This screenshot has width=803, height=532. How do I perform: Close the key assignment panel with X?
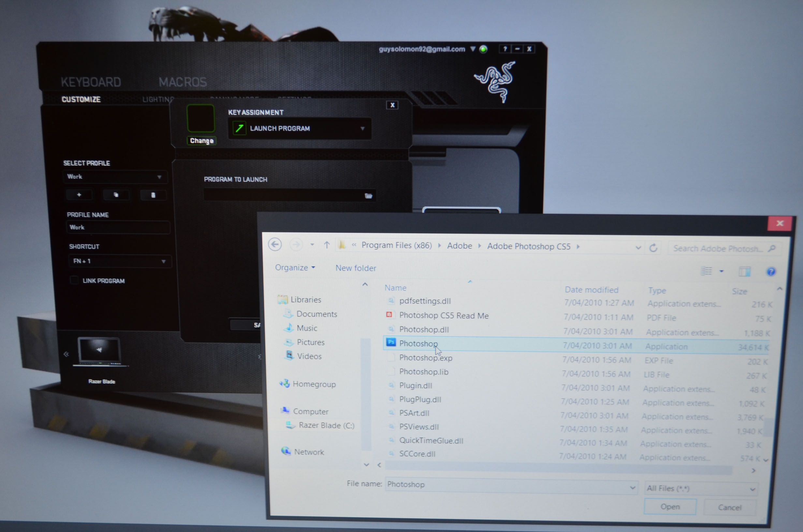click(392, 105)
